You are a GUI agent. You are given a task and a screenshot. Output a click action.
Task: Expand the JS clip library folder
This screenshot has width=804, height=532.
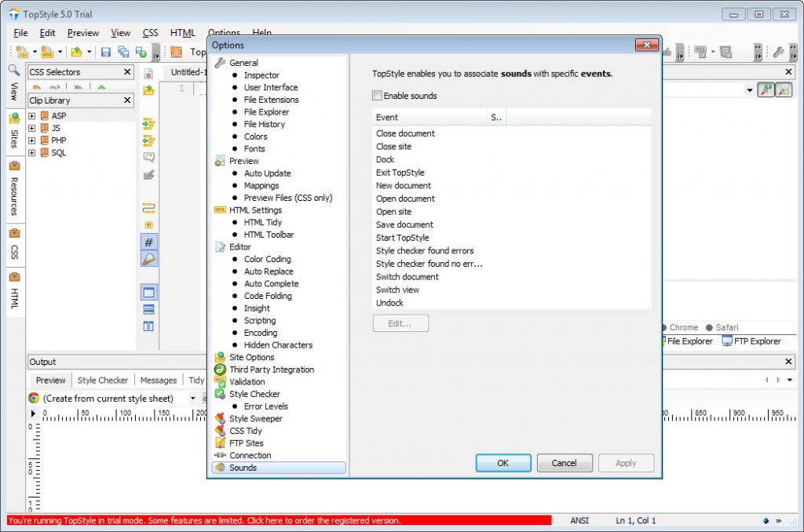tap(31, 128)
